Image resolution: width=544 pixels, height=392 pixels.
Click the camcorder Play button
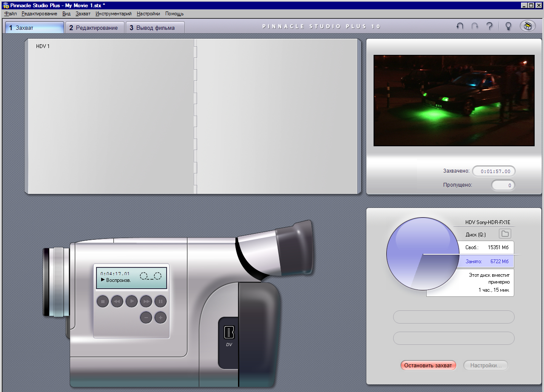(132, 301)
